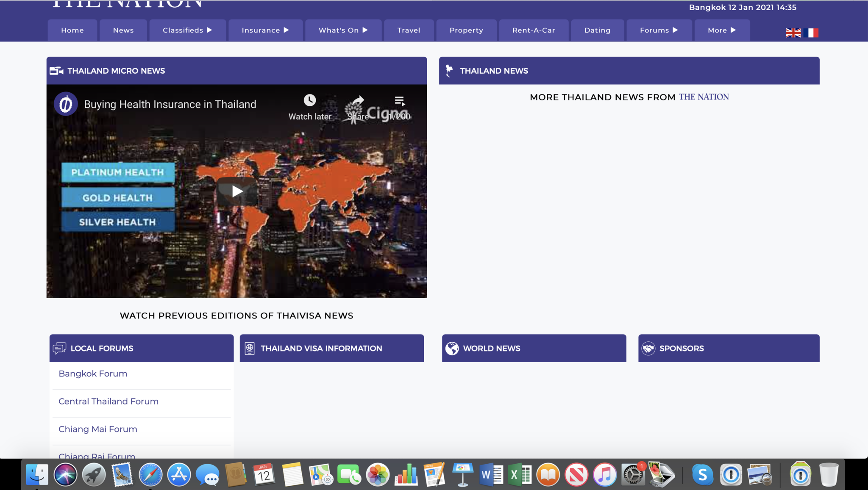Viewport: 868px width, 490px height.
Task: Click the Thailand News heading text
Action: click(x=494, y=71)
